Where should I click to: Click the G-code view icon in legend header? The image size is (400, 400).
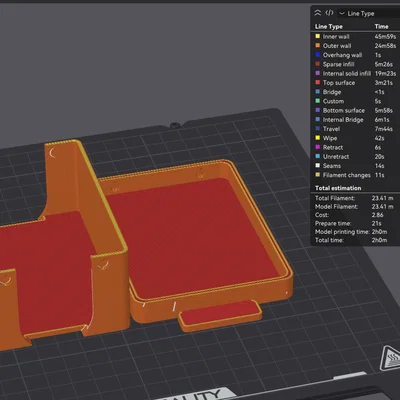pos(329,13)
